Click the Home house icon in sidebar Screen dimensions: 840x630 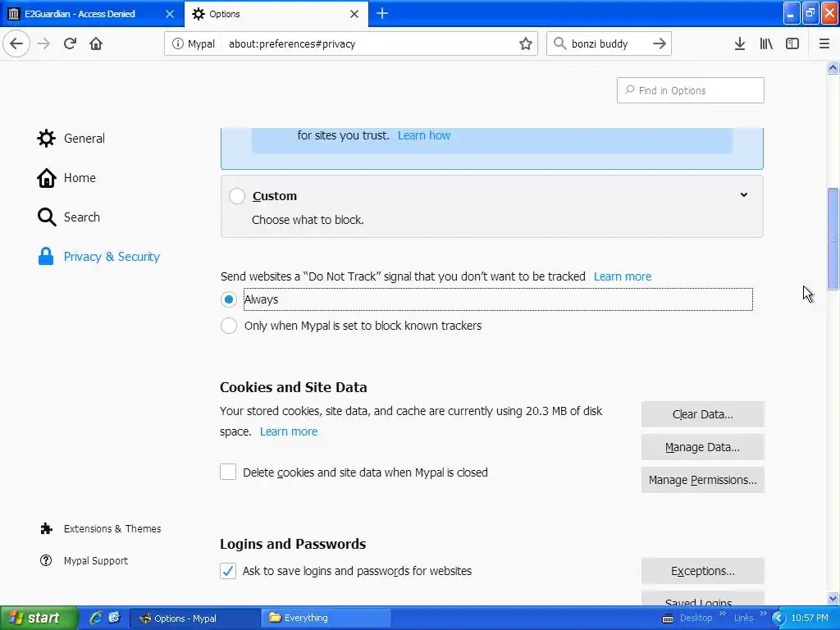(x=46, y=178)
